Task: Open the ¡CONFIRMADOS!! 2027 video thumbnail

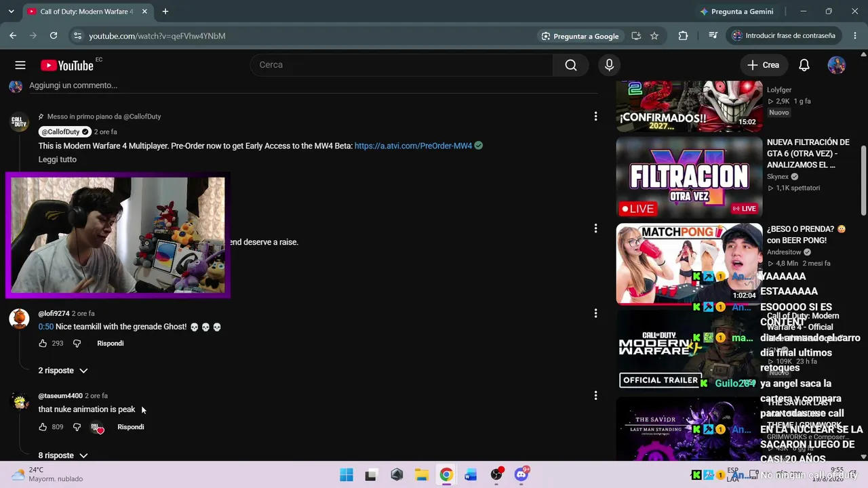Action: point(689,106)
